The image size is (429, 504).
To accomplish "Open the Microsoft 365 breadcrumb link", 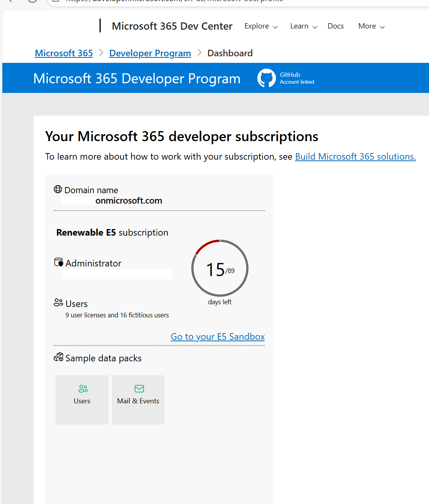I will click(64, 53).
